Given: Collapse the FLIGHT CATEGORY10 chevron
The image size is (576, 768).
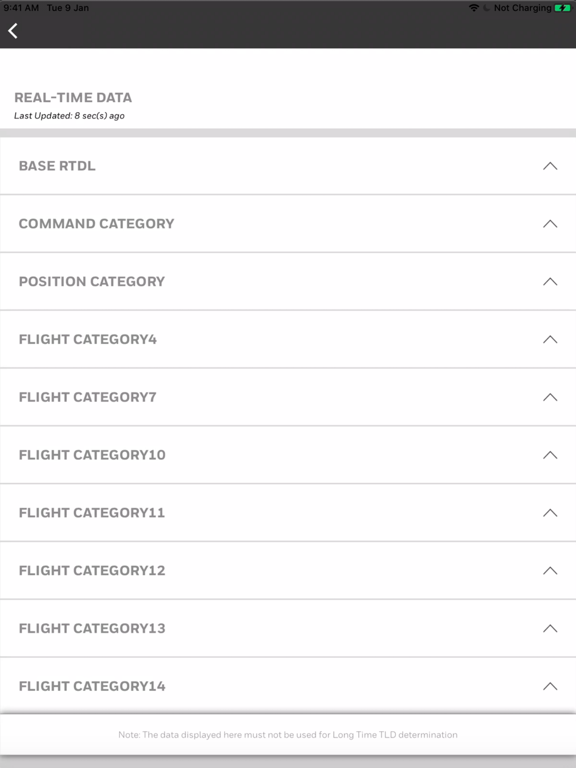Looking at the screenshot, I should pyautogui.click(x=550, y=455).
